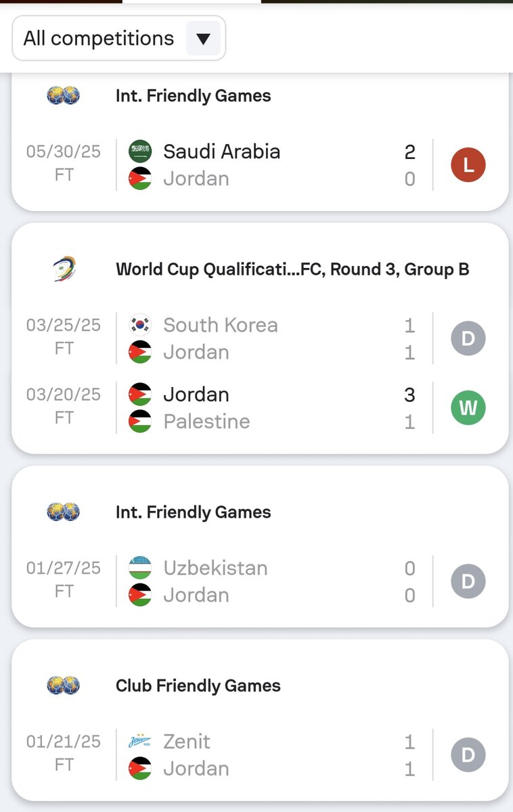The image size is (513, 812).
Task: Open the Club Friendly Games competition header
Action: (x=198, y=685)
